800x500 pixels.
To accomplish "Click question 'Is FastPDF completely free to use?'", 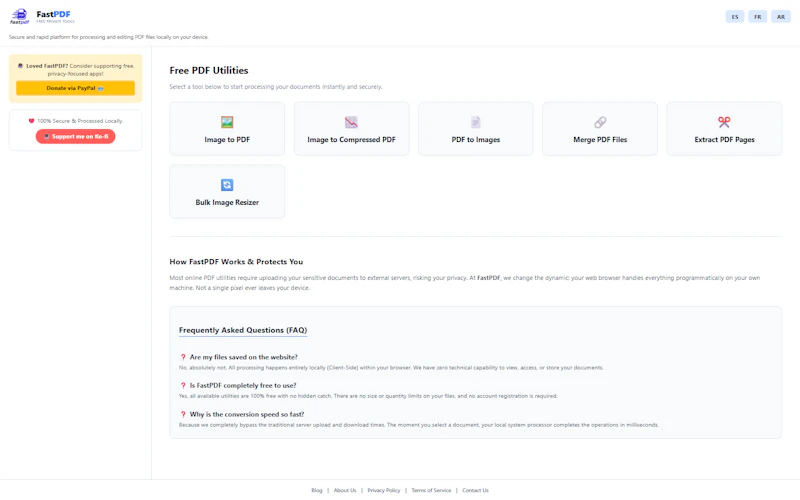I will pyautogui.click(x=243, y=386).
